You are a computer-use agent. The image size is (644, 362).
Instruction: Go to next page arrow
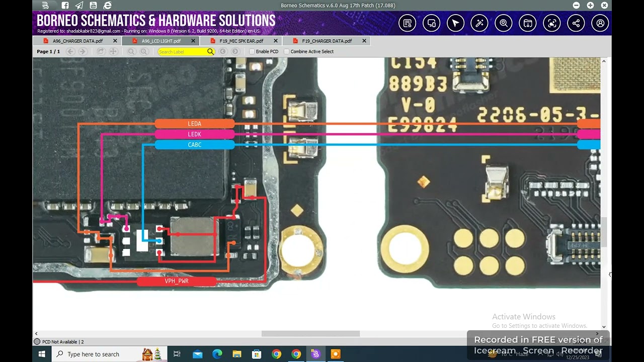click(83, 51)
